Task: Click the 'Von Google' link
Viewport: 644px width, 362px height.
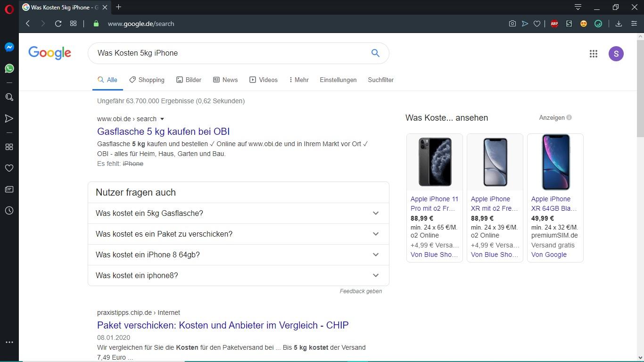Action: tap(549, 255)
